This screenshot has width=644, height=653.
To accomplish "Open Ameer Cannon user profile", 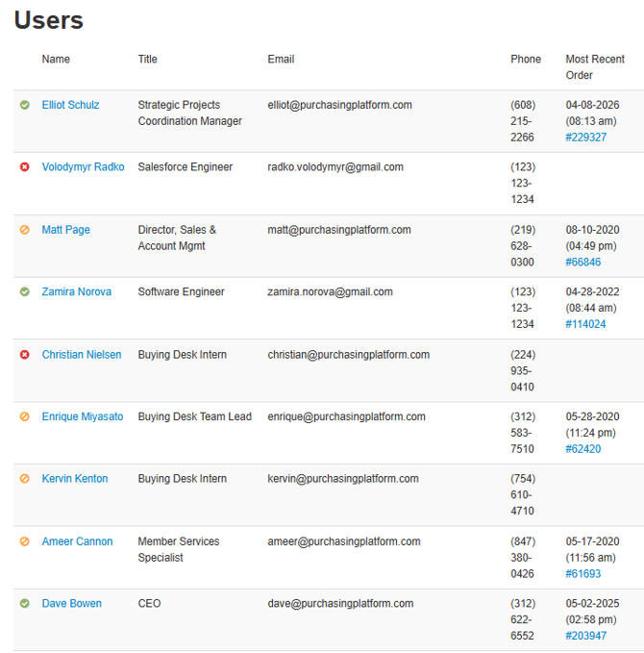I will [77, 541].
